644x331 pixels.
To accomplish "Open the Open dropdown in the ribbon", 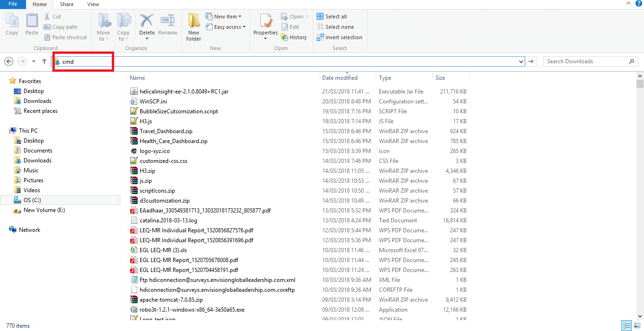I will (294, 17).
